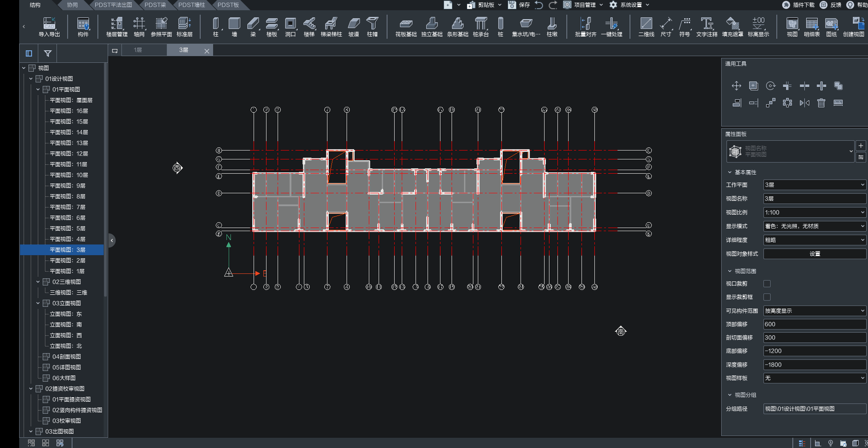Collapse the 基本属性 section
The image size is (868, 448).
pos(730,172)
